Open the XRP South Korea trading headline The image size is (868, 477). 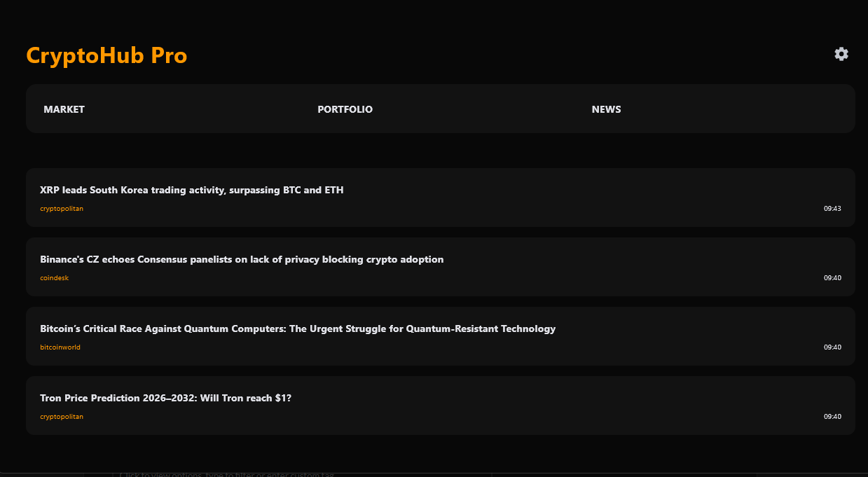coord(192,190)
